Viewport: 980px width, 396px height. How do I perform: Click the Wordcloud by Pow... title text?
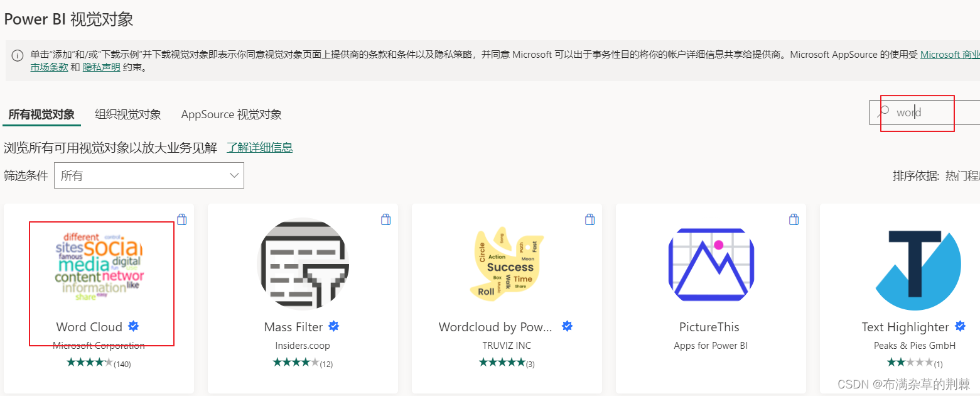click(495, 327)
